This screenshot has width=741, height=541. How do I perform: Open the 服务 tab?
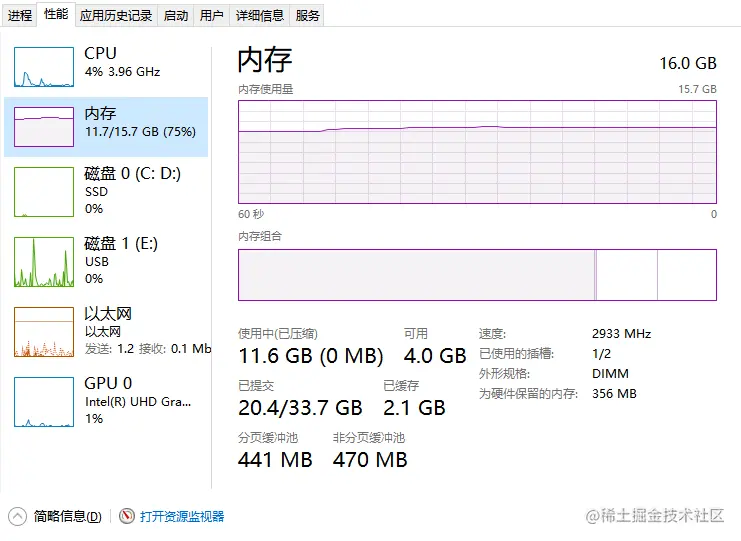tap(308, 15)
